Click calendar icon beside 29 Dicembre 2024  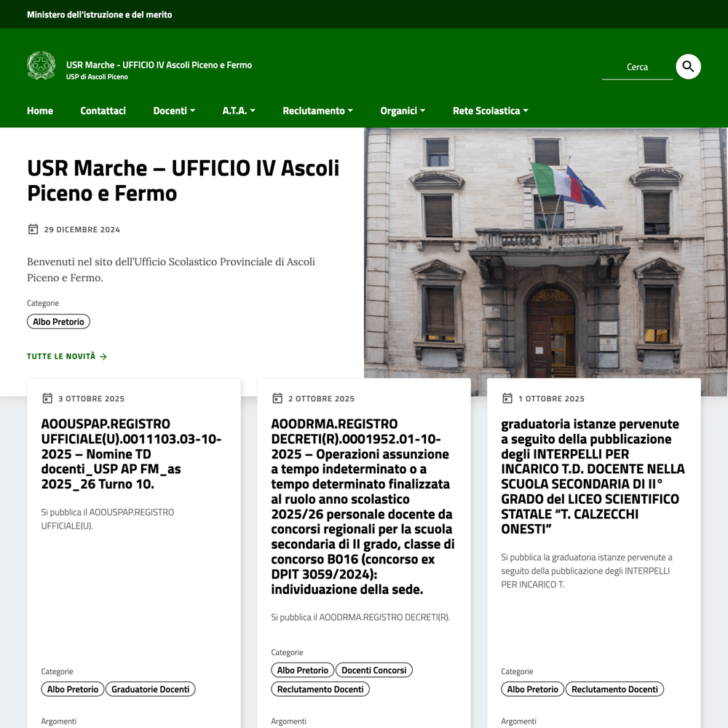[x=33, y=229]
